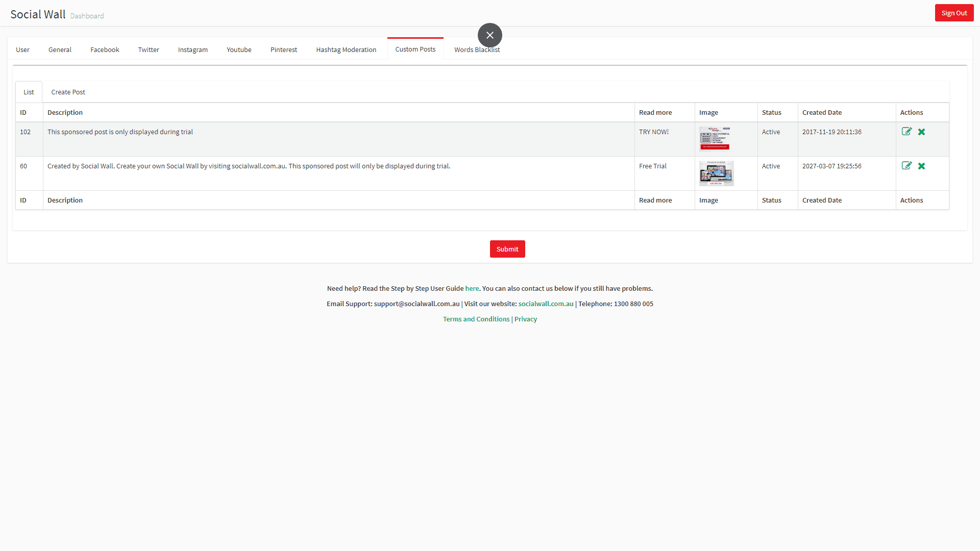This screenshot has height=551, width=980.
Task: Select the Twitter tab
Action: [148, 49]
